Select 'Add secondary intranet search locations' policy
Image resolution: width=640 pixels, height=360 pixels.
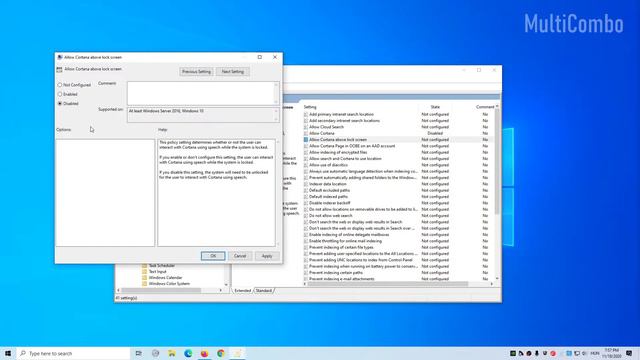[x=344, y=121]
